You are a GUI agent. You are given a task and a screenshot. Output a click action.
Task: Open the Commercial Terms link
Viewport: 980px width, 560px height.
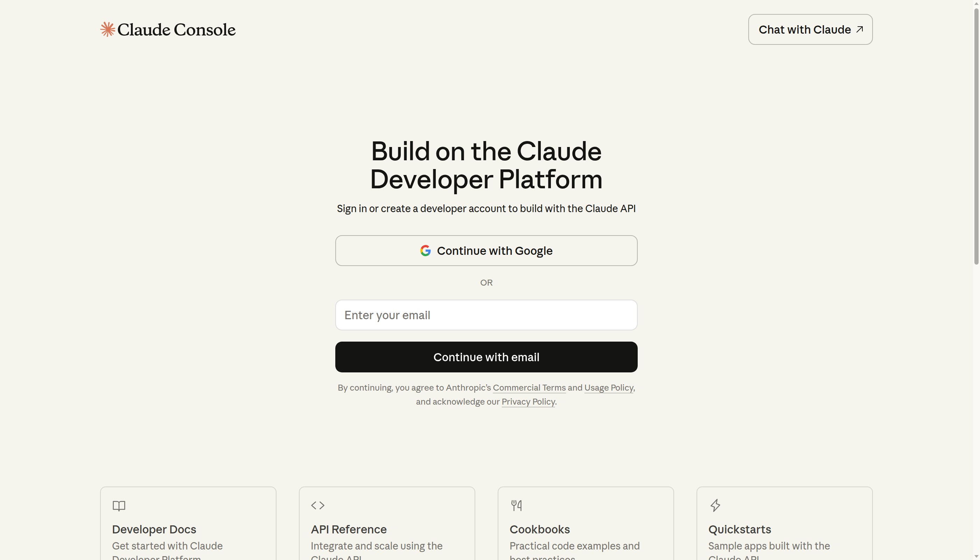(x=529, y=388)
